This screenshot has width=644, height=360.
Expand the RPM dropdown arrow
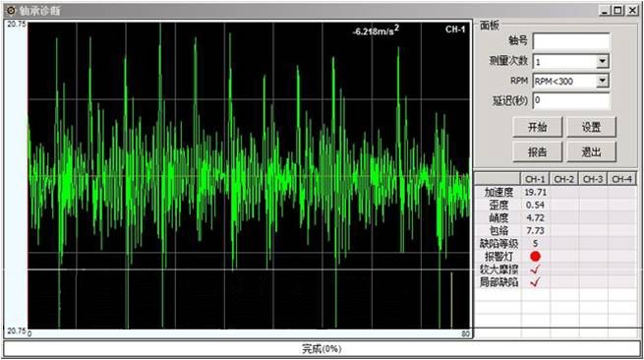[602, 81]
